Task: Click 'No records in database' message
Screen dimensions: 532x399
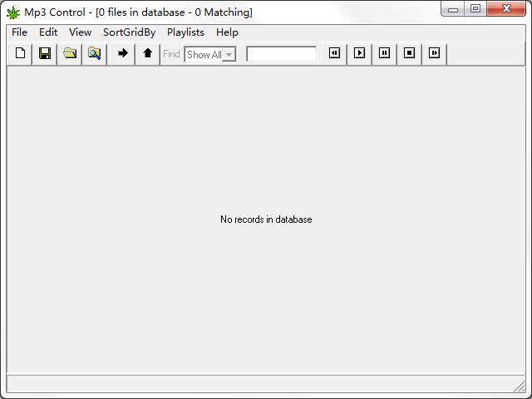Action: [266, 219]
